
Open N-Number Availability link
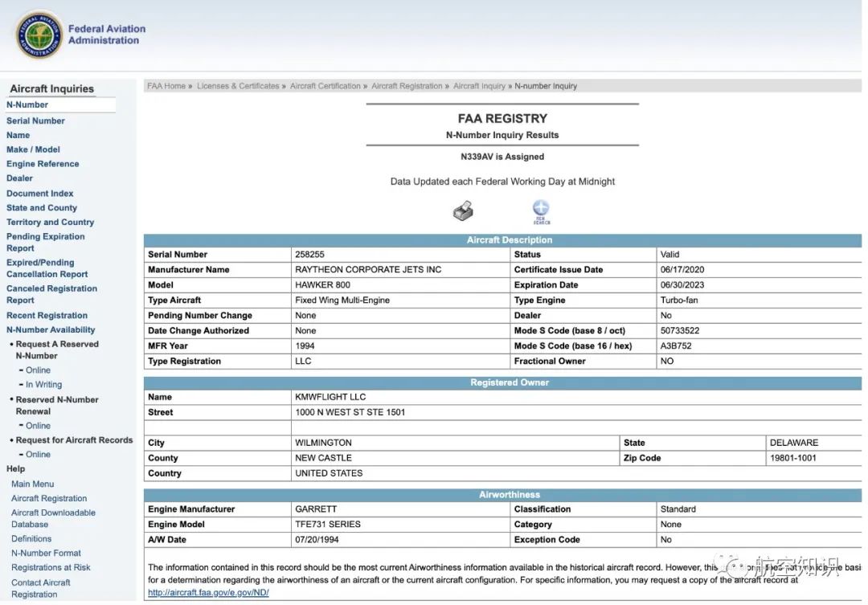click(51, 329)
